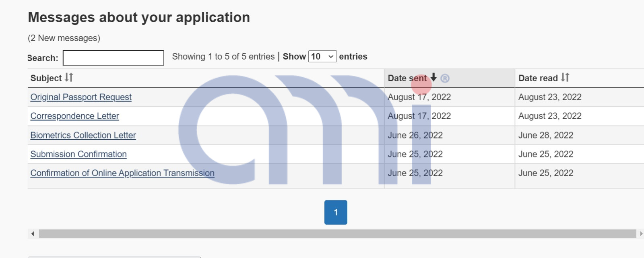Viewport: 644px width, 258px height.
Task: Click the Date read column header label
Action: point(538,78)
